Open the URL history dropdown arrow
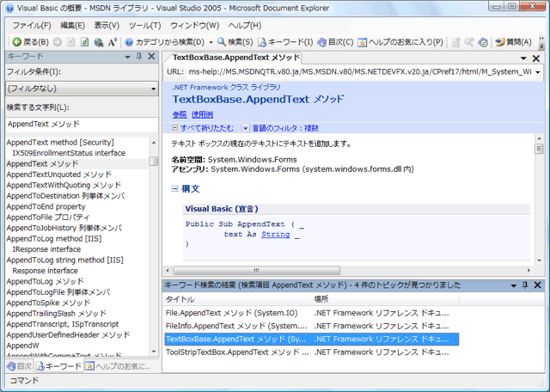Image resolution: width=550 pixels, height=392 pixels. [x=538, y=72]
